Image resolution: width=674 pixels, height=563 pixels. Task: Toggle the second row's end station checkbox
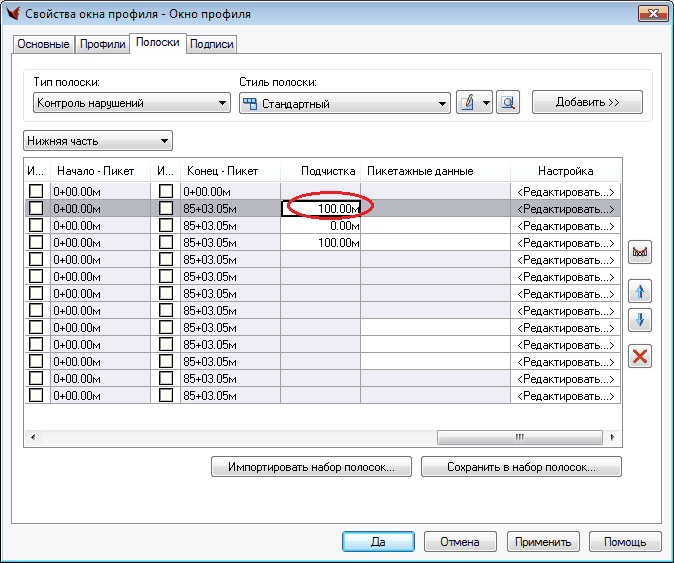click(166, 208)
